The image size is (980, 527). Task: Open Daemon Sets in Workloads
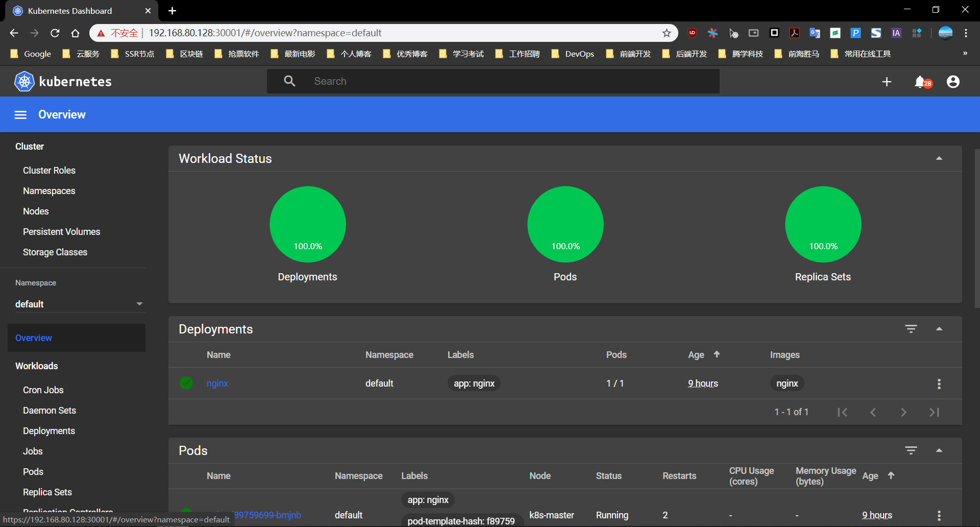[x=50, y=411]
